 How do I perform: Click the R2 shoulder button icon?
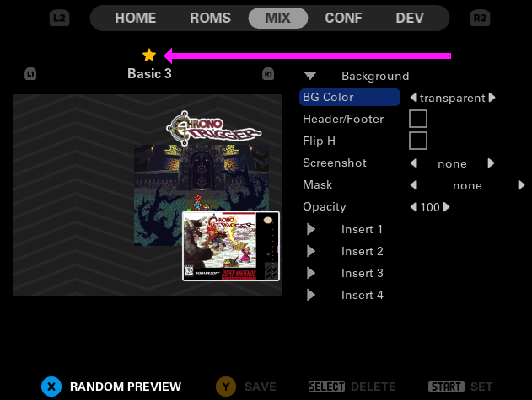tap(480, 18)
